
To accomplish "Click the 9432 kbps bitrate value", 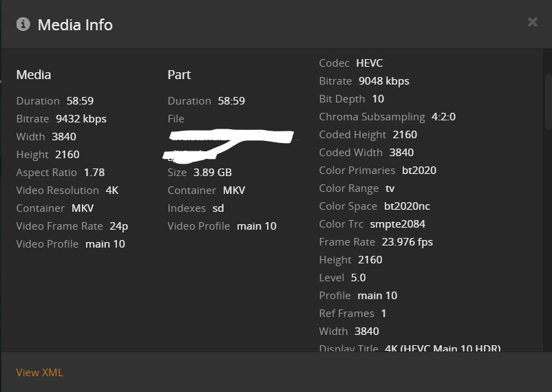I will click(81, 118).
